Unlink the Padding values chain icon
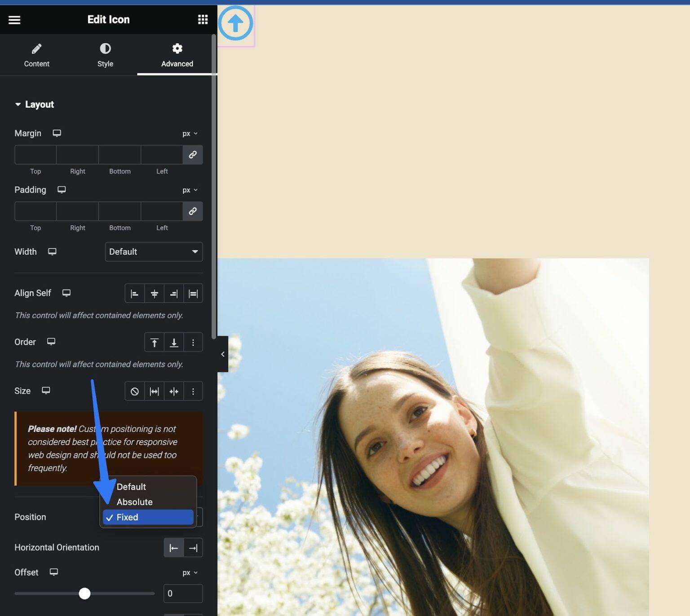 tap(193, 211)
